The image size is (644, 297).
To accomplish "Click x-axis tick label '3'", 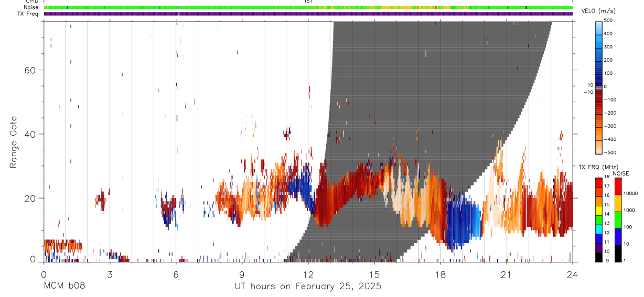I will point(110,274).
